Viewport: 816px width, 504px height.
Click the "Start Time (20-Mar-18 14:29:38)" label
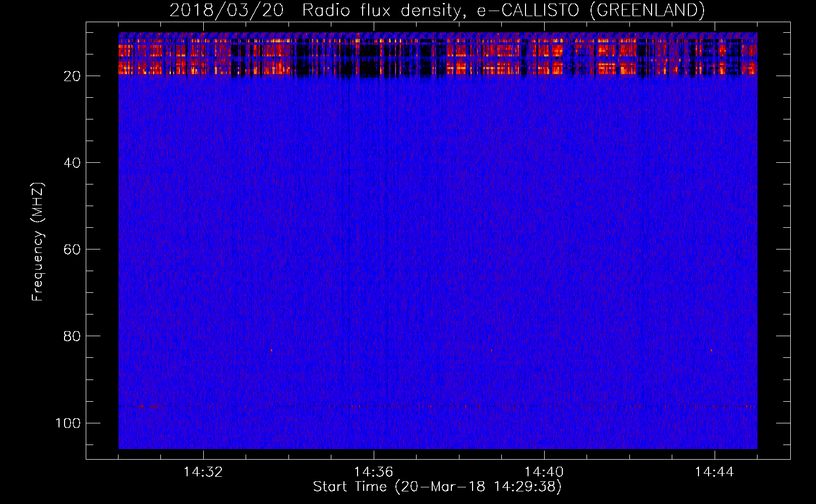pyautogui.click(x=437, y=487)
